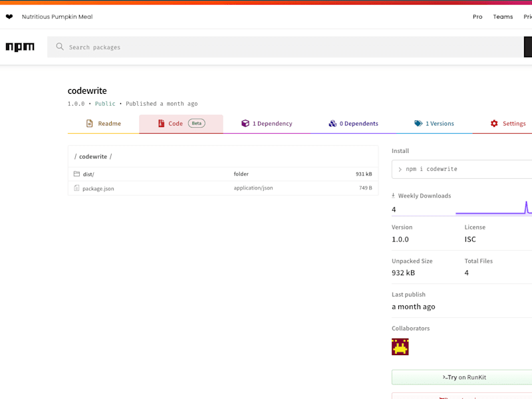
Task: Click the Weekly Downloads download icon
Action: click(x=393, y=196)
